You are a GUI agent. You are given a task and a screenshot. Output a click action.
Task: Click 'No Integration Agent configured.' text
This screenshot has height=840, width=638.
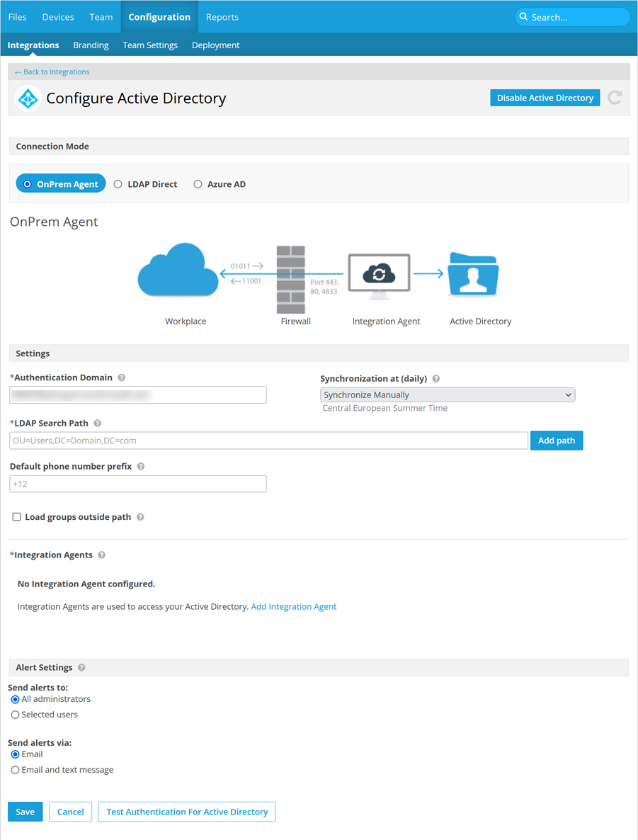coord(86,584)
